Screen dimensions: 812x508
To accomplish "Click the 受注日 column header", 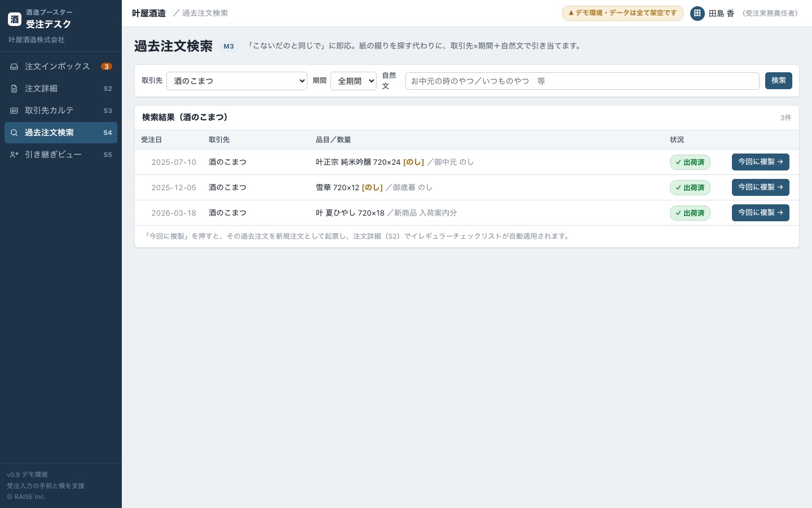I will pyautogui.click(x=151, y=140).
